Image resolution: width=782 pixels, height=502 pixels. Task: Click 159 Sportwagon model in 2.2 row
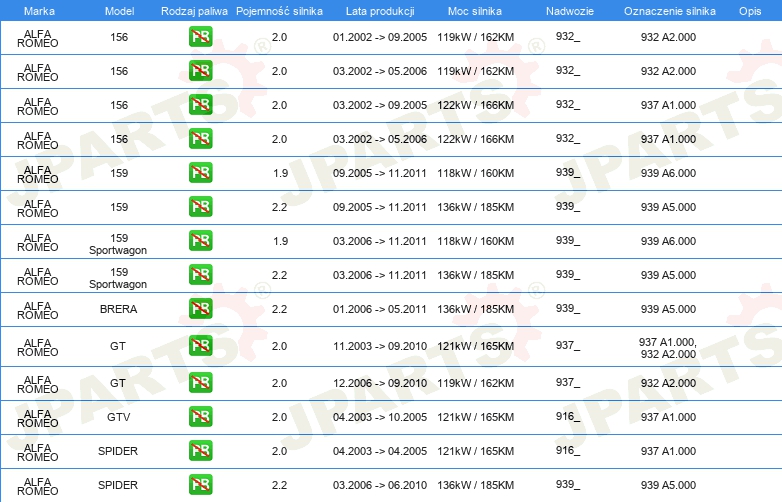(118, 278)
